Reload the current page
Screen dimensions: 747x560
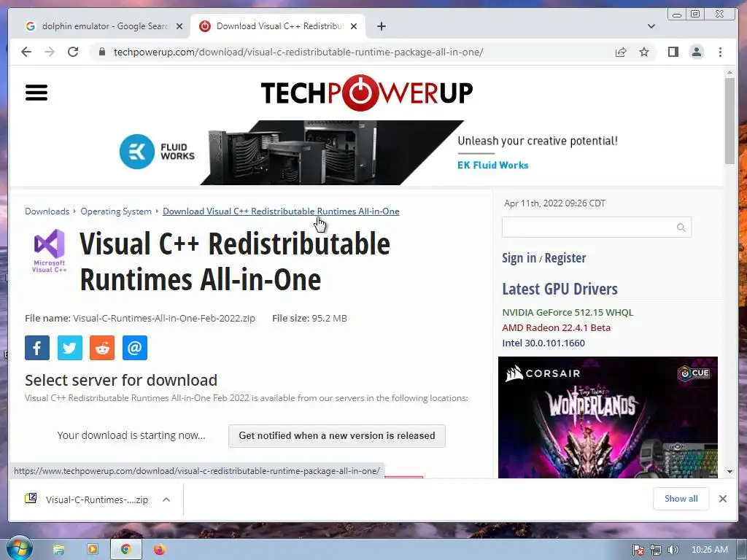click(73, 52)
